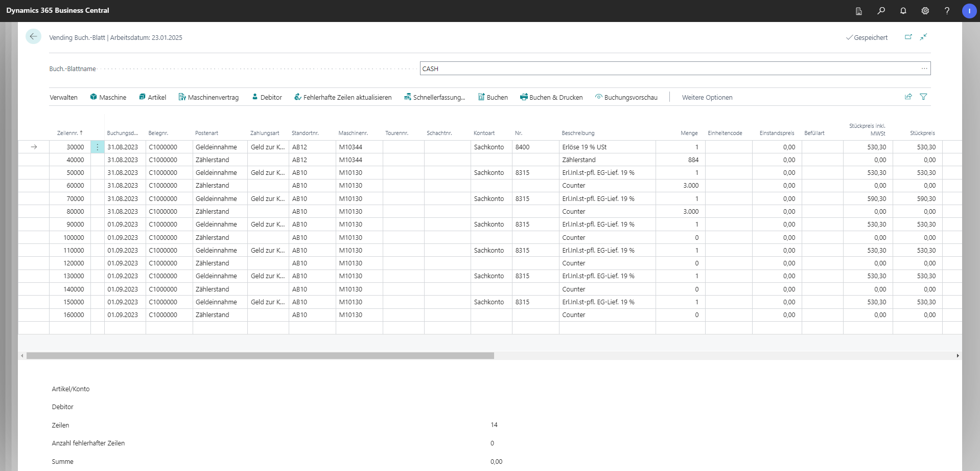This screenshot has width=980, height=471.
Task: Click the horizontal scrollbar thumb
Action: point(260,355)
